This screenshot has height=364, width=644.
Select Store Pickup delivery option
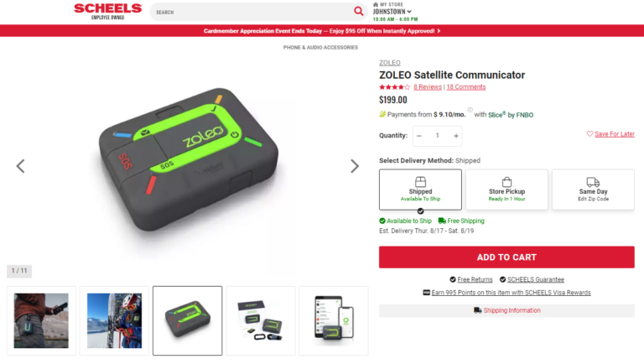[x=506, y=190]
